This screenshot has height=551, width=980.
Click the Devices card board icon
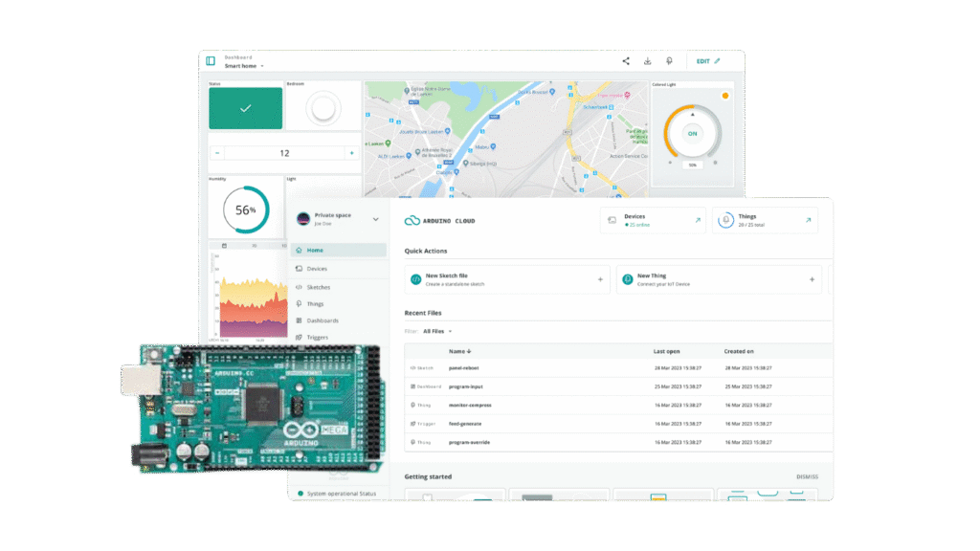coord(612,221)
